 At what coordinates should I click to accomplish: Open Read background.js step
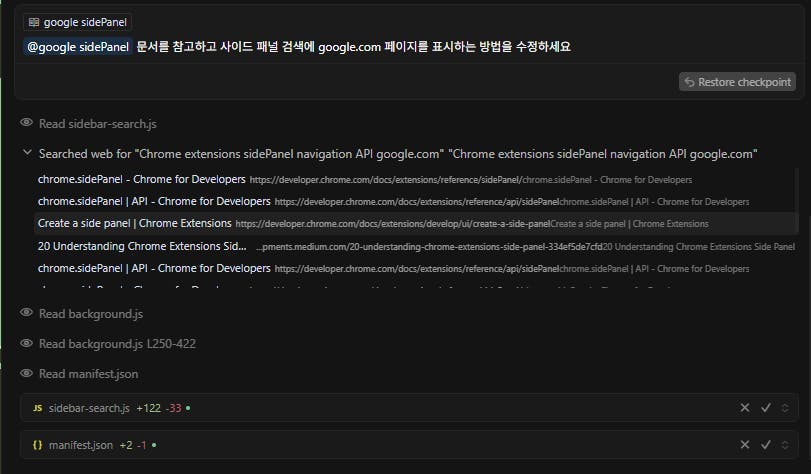pos(91,314)
